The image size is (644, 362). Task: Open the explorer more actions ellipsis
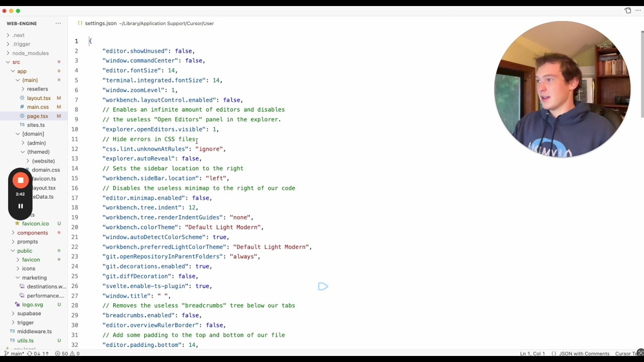[58, 24]
